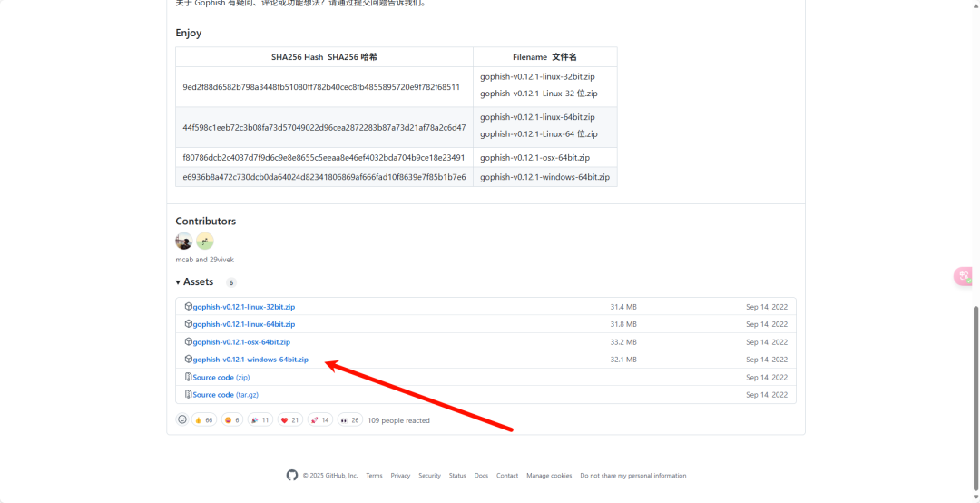Screen dimensions: 980x503
Task: Click the SHA256 Hash column header
Action: point(324,57)
